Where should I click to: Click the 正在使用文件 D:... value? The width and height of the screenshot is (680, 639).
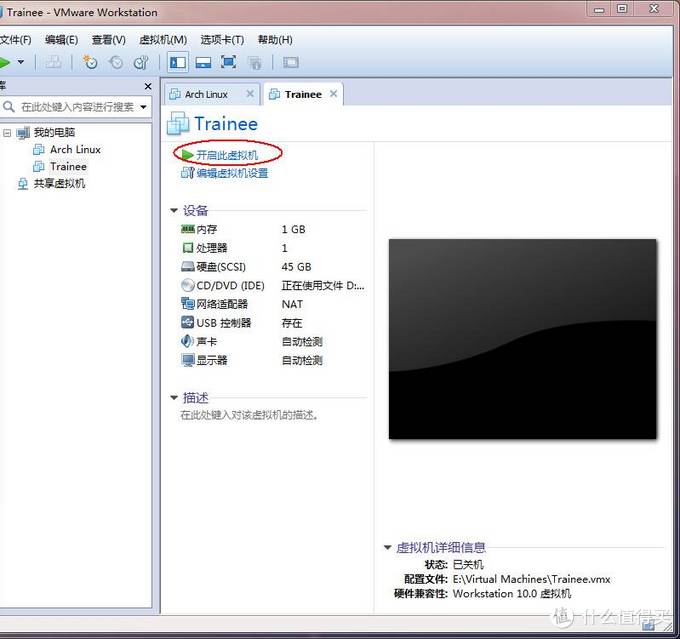pyautogui.click(x=323, y=285)
